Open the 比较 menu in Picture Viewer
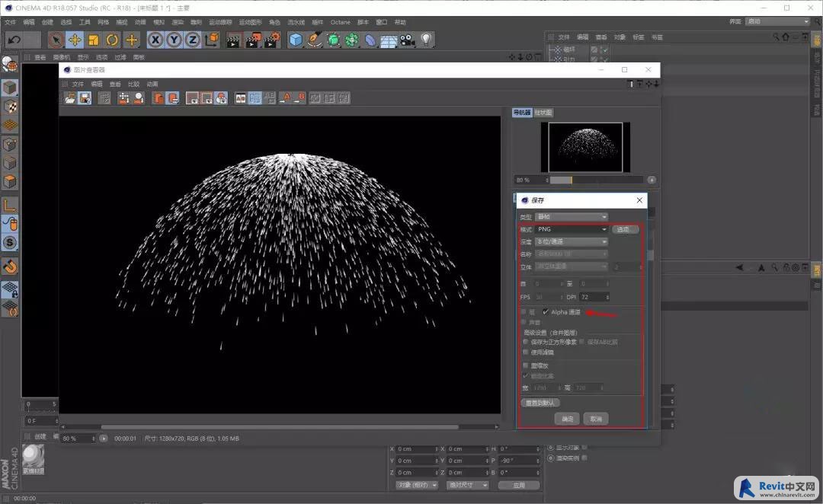This screenshot has height=504, width=823. pyautogui.click(x=134, y=84)
